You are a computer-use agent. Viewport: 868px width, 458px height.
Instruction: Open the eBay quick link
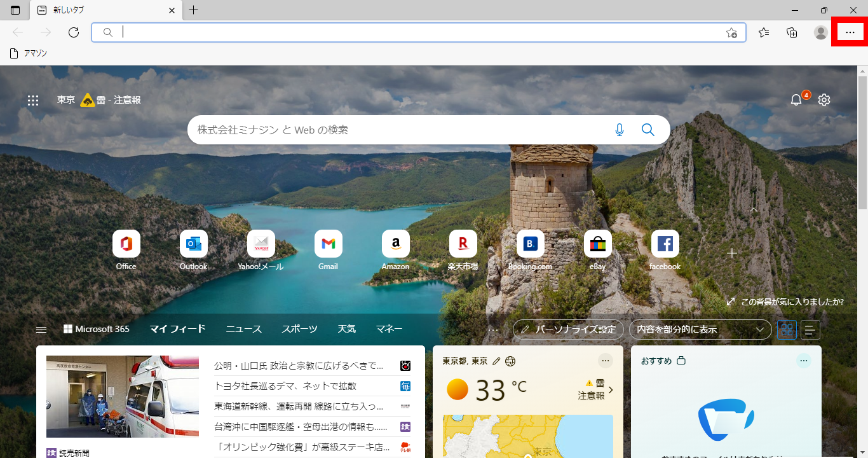598,250
